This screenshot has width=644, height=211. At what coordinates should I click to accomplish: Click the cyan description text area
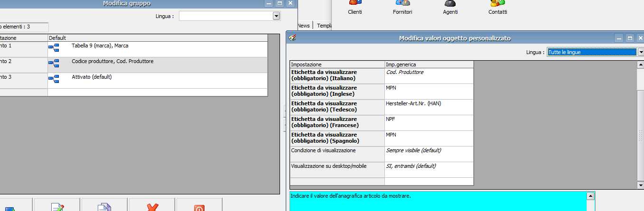(438, 201)
